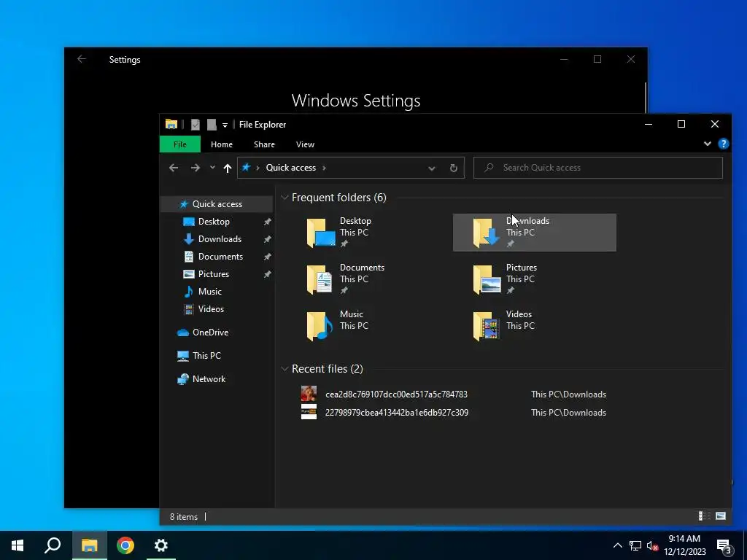747x560 pixels.
Task: Open This PC in the navigation pane
Action: [x=206, y=356]
